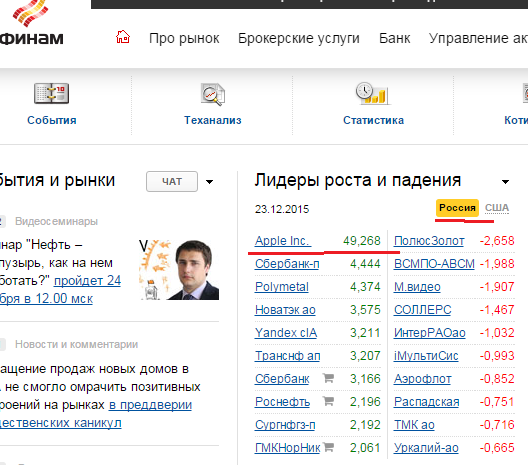Click the Лидеры роста и падения heading

tap(358, 180)
